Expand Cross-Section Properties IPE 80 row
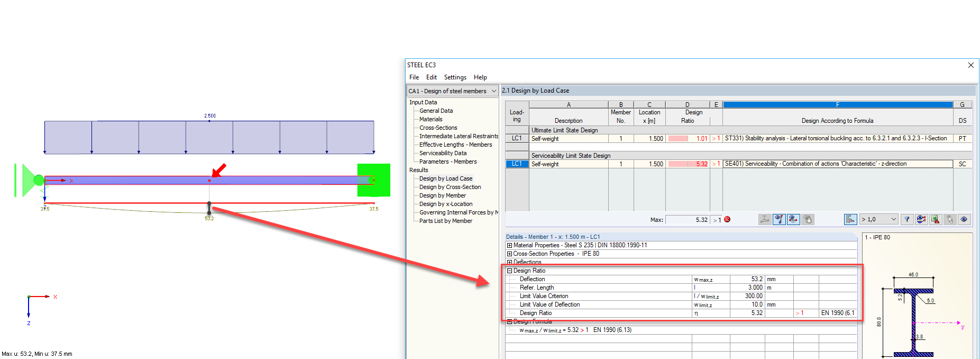Image resolution: width=980 pixels, height=359 pixels. 509,254
